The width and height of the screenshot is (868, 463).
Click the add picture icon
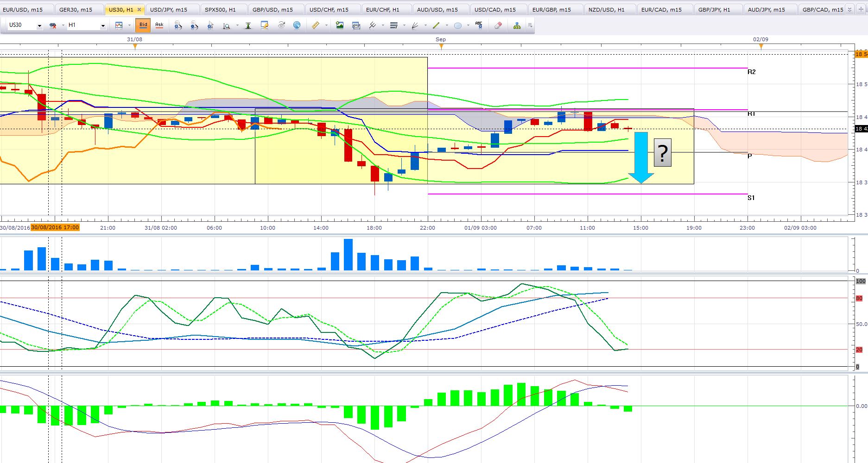[x=340, y=25]
